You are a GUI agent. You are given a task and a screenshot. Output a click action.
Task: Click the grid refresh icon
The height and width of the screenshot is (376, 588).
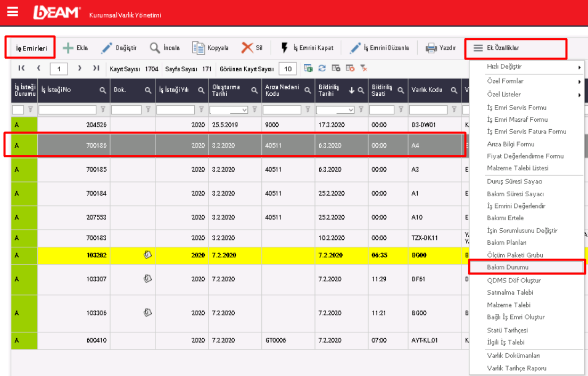(x=322, y=68)
